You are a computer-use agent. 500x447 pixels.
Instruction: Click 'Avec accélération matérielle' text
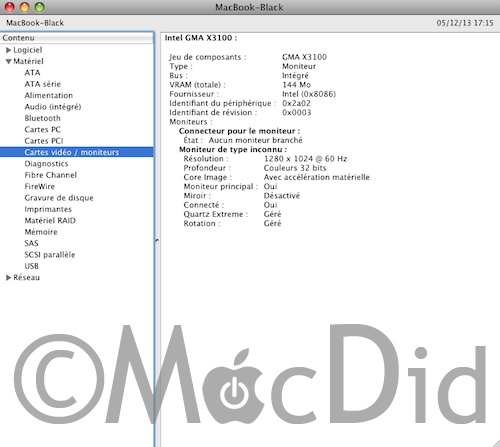[x=317, y=177]
